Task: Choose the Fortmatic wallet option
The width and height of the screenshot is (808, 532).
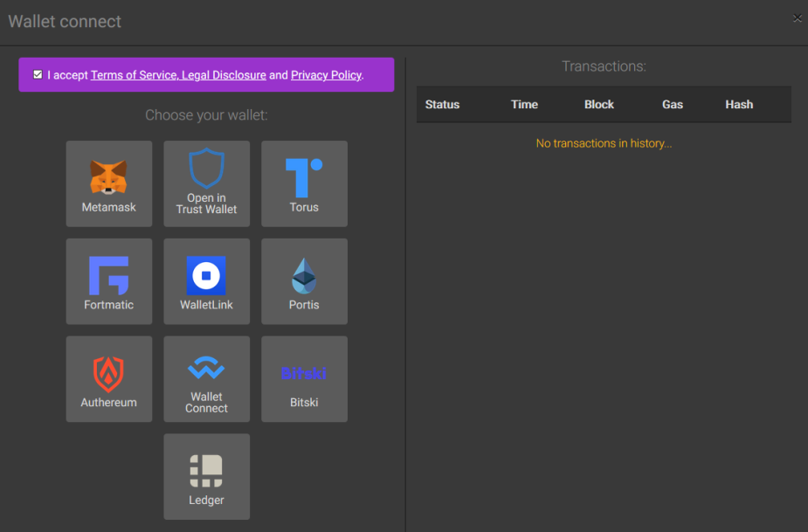Action: click(108, 281)
